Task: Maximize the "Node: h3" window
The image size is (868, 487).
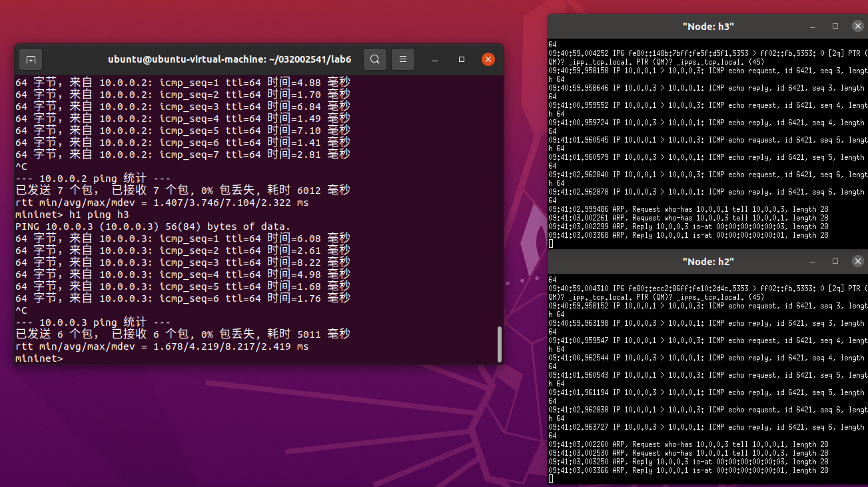Action: 835,26
